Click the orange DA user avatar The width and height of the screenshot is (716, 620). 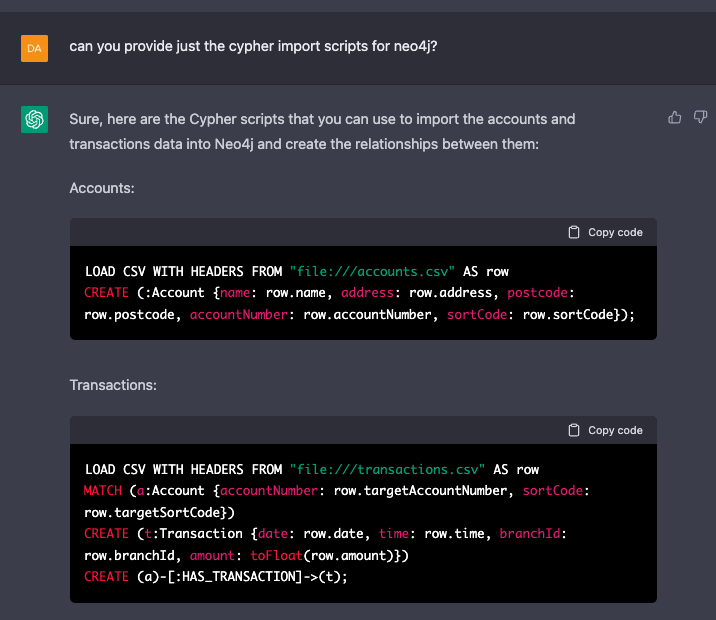pyautogui.click(x=34, y=48)
